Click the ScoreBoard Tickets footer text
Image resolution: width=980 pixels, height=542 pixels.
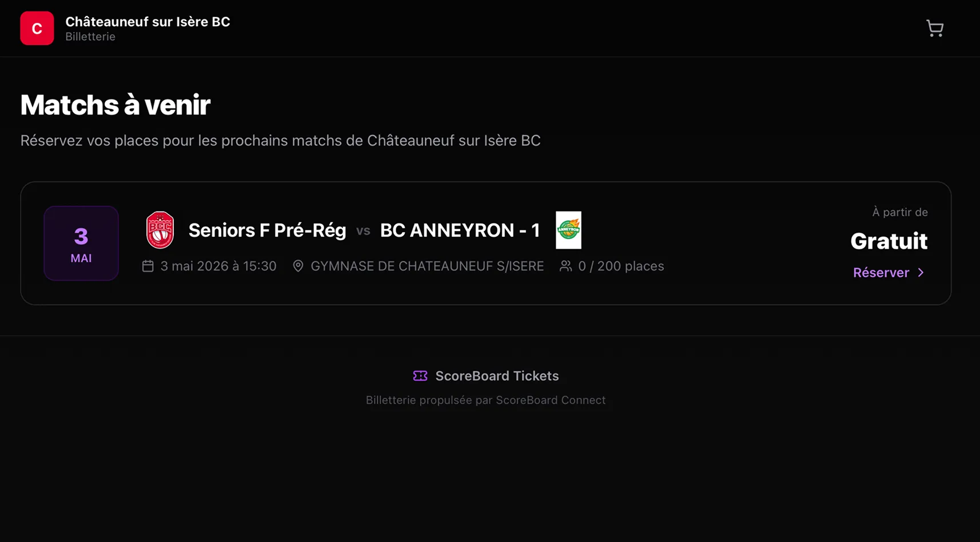tap(497, 376)
